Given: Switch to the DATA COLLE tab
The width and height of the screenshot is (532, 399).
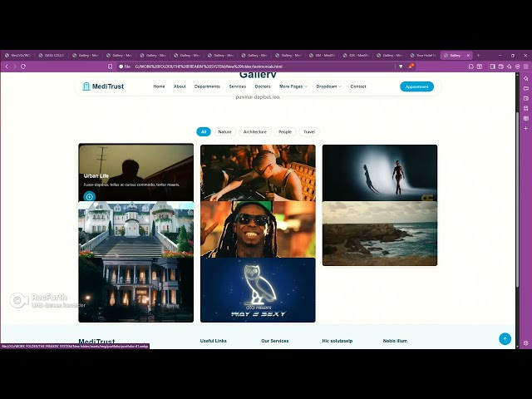Looking at the screenshot, I should point(52,56).
